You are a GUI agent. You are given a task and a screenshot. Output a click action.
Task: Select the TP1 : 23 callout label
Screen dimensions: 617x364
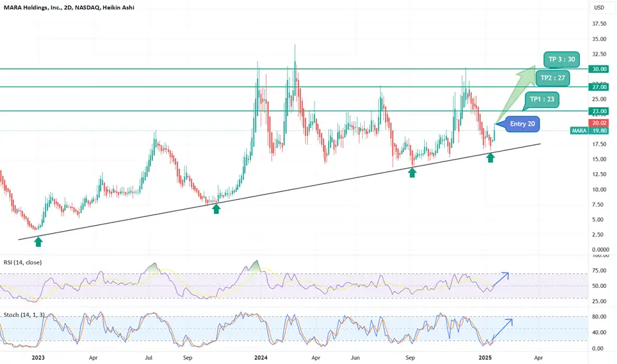542,99
